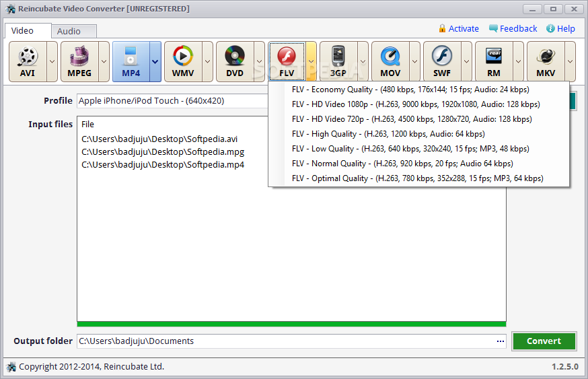Click the green conversion progress bar

(291, 324)
